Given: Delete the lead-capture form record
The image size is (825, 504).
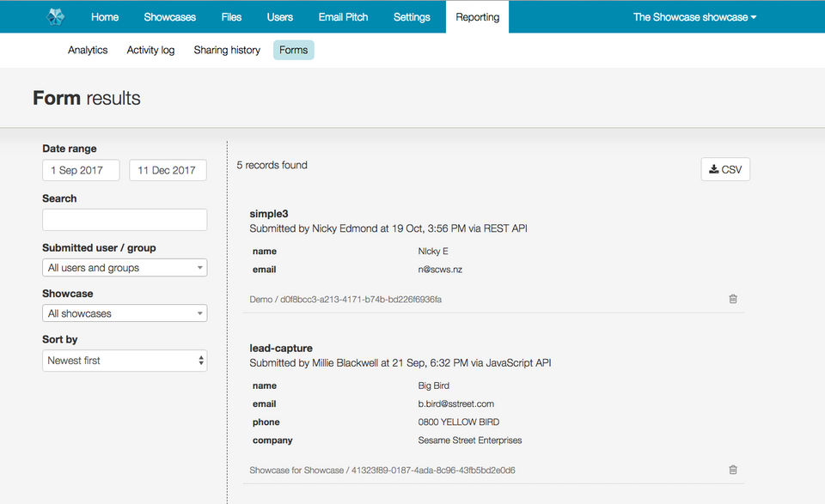Looking at the screenshot, I should click(733, 470).
